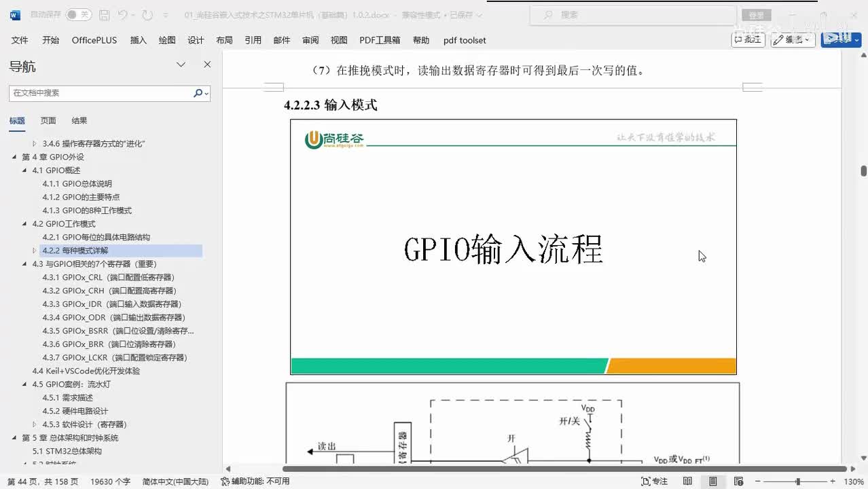Screen dimensions: 868x489
Task: Open the 文件 menu tab
Action: (x=20, y=40)
